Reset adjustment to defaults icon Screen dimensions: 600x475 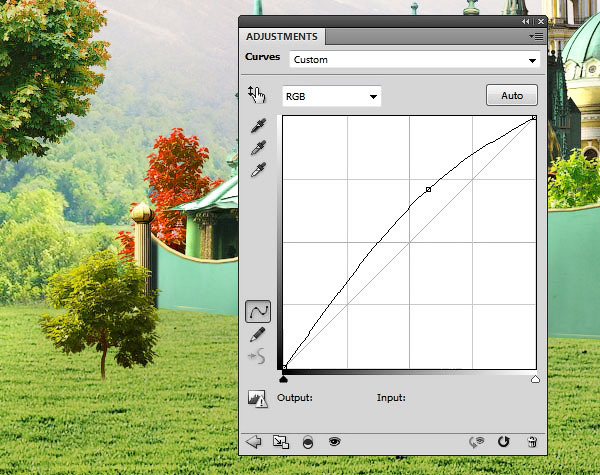pyautogui.click(x=504, y=442)
